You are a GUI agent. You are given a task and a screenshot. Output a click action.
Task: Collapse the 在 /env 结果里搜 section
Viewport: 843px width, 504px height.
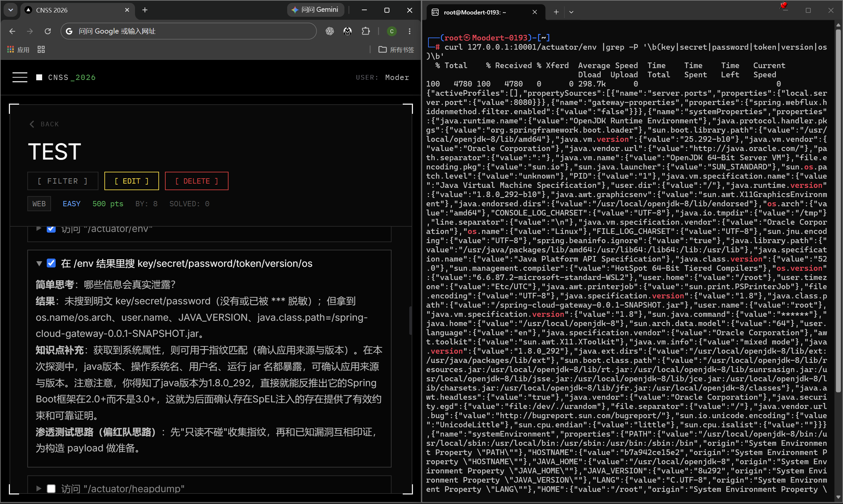tap(39, 264)
